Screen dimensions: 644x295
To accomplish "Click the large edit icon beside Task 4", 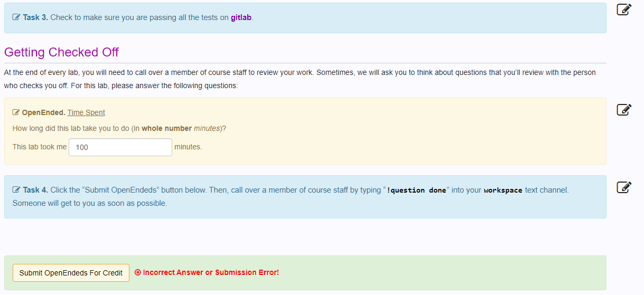I will point(624,187).
